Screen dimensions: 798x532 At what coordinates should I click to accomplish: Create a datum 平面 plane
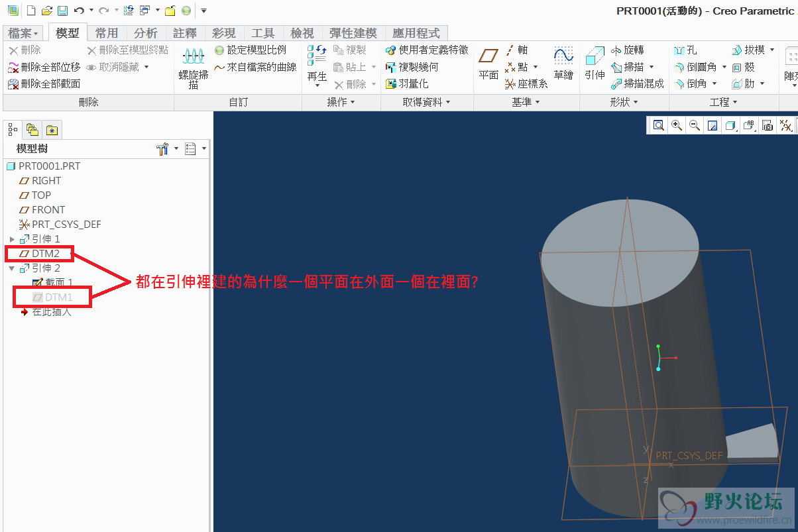(x=488, y=64)
